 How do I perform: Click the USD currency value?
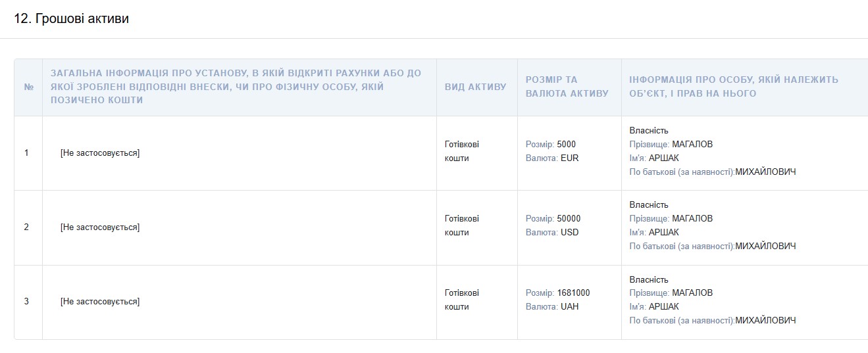click(x=569, y=233)
